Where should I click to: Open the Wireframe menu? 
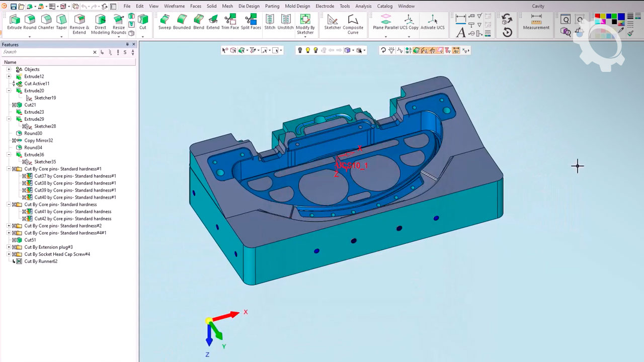coord(174,6)
